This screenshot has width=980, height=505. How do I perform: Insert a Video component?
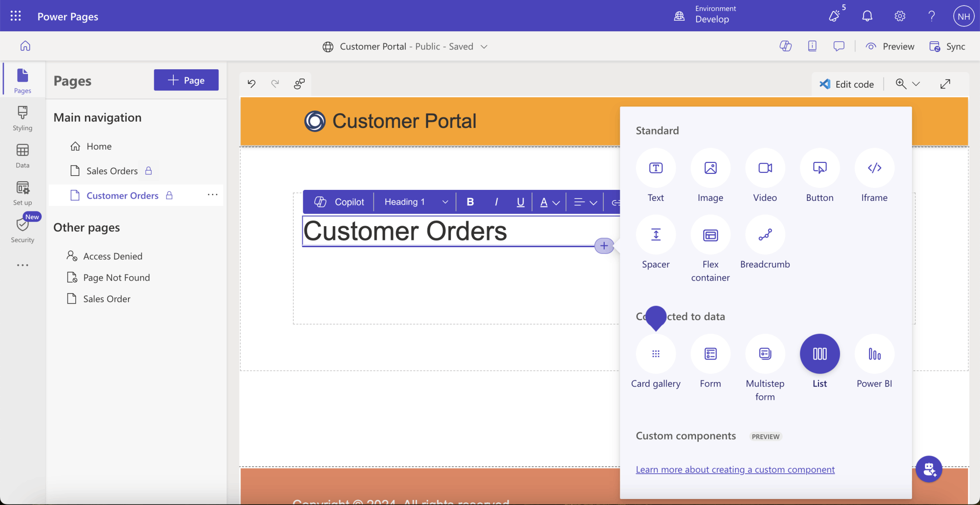[765, 168]
